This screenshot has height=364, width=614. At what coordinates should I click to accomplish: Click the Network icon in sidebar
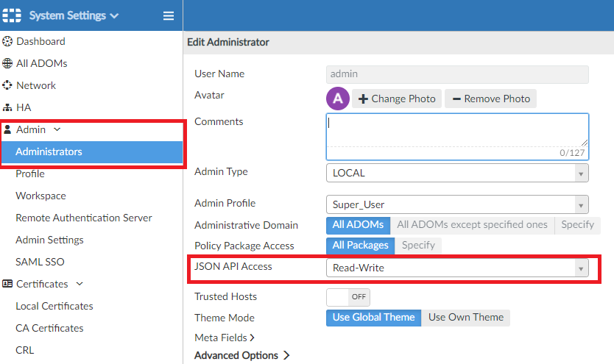pos(7,85)
